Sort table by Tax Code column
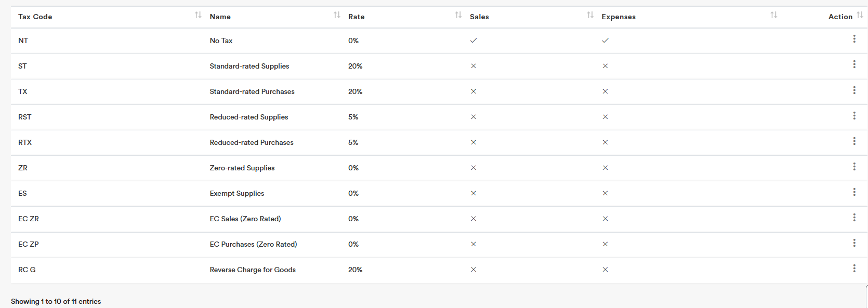This screenshot has width=868, height=308. (198, 15)
